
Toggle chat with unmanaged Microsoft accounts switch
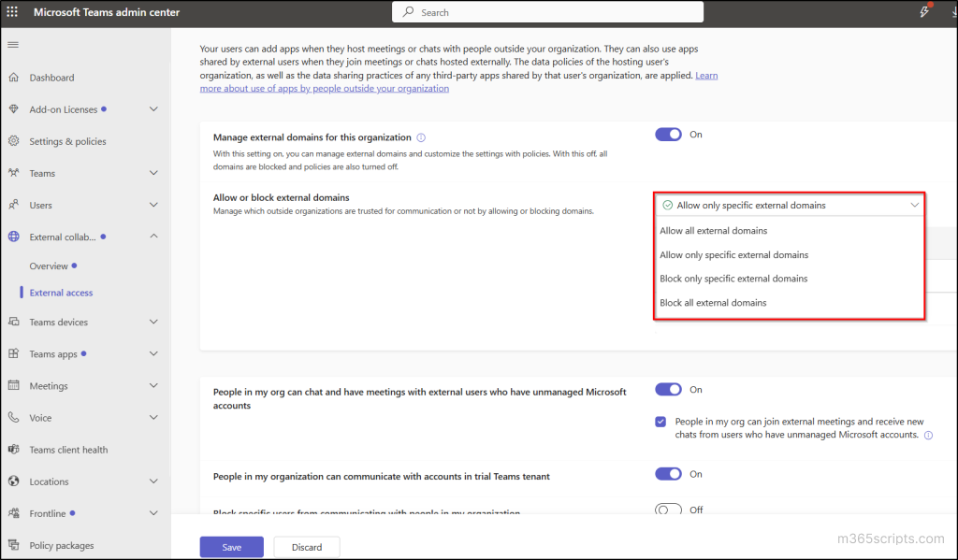(x=668, y=390)
